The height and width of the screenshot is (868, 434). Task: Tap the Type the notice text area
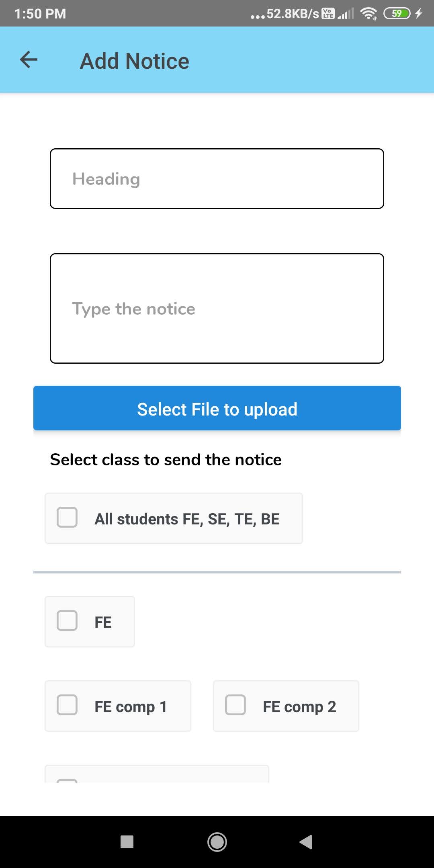pyautogui.click(x=217, y=308)
